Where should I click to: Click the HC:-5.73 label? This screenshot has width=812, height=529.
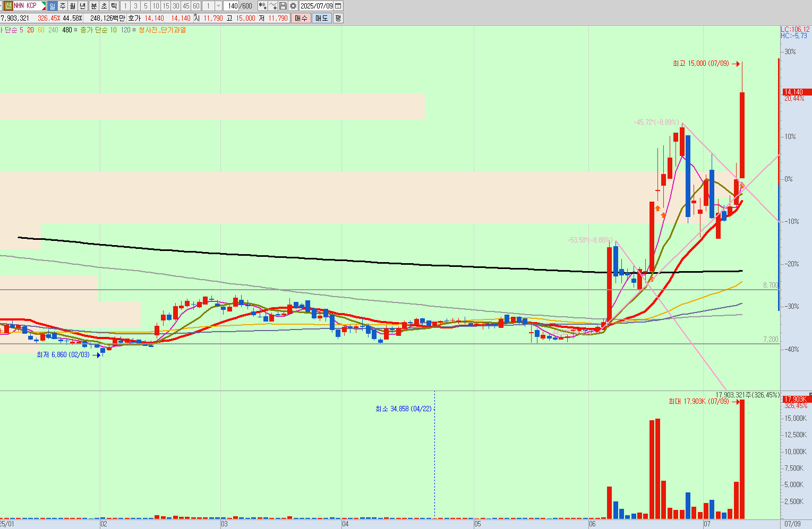pyautogui.click(x=794, y=36)
